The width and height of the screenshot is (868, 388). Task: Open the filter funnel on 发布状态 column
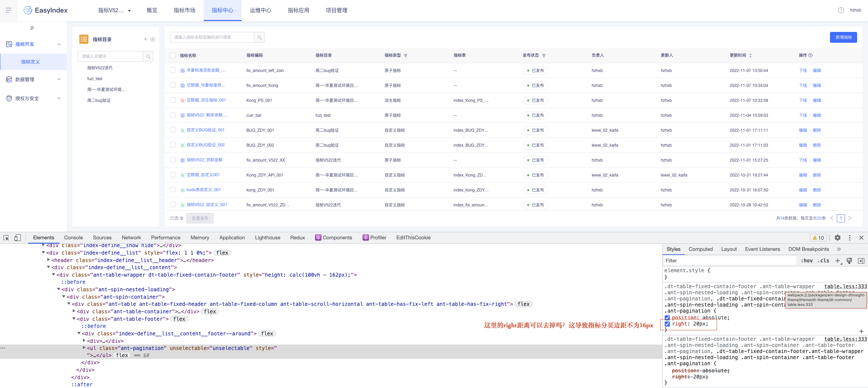point(544,55)
